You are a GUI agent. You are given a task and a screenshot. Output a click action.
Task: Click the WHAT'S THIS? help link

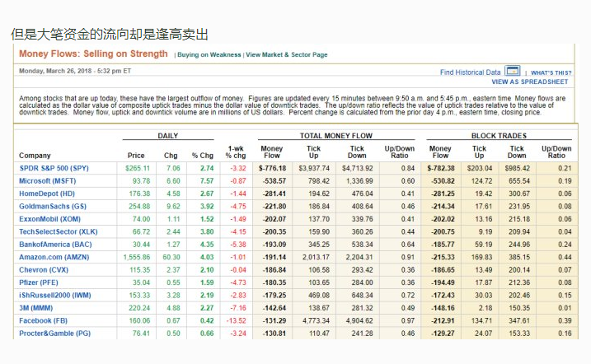click(x=551, y=72)
